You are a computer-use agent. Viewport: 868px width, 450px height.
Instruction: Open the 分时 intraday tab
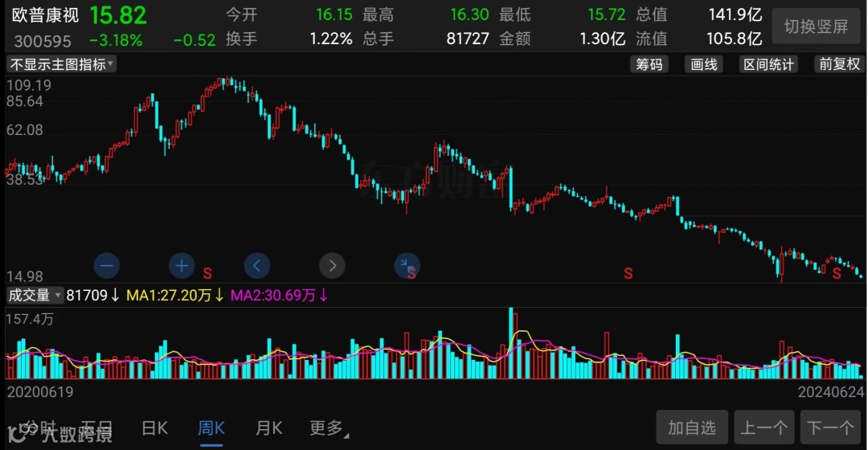tap(38, 427)
